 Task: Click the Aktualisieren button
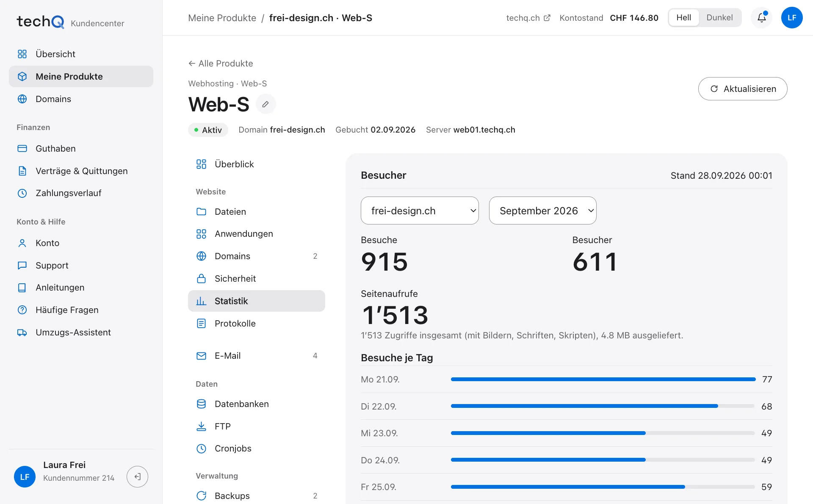743,89
